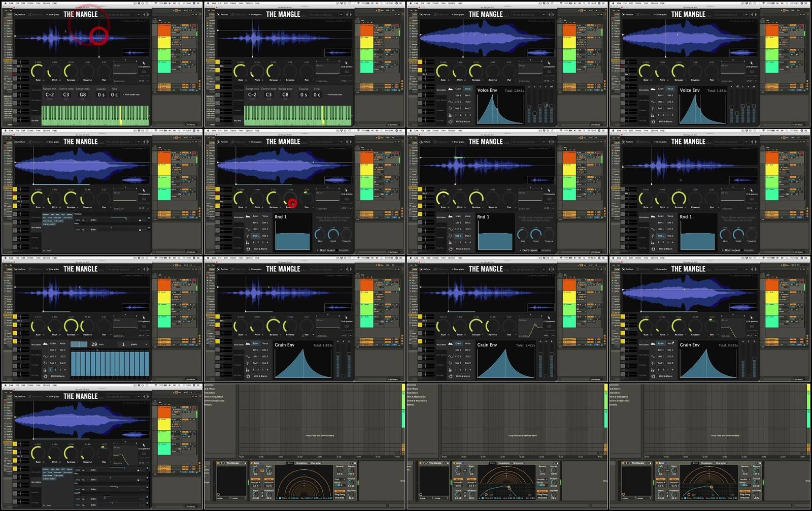Open Dotted dropdown under Left knob, flat-filter Echo frame
812x511 pixels.
point(256,482)
